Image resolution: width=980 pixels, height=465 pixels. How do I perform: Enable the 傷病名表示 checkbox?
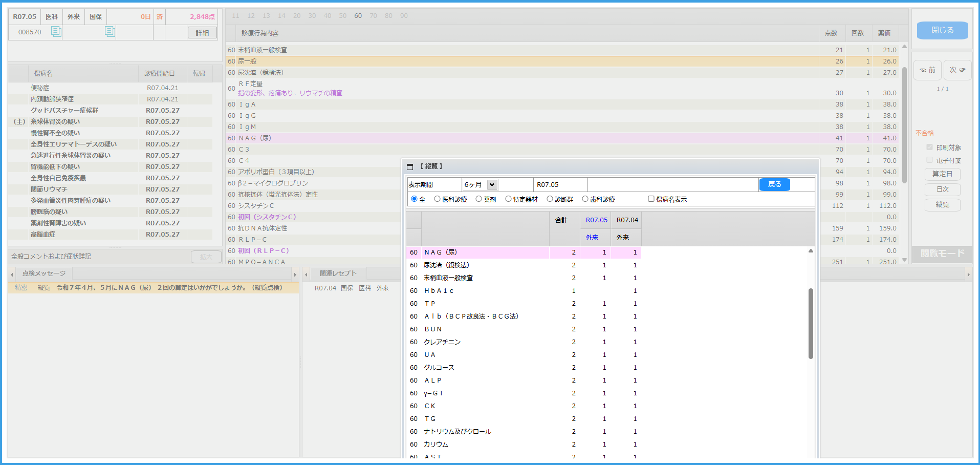click(651, 199)
